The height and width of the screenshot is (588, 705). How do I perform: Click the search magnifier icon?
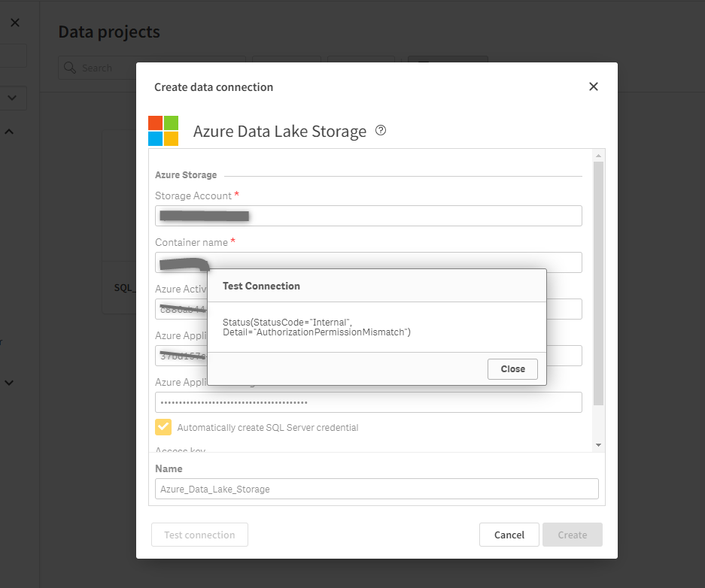click(x=71, y=68)
